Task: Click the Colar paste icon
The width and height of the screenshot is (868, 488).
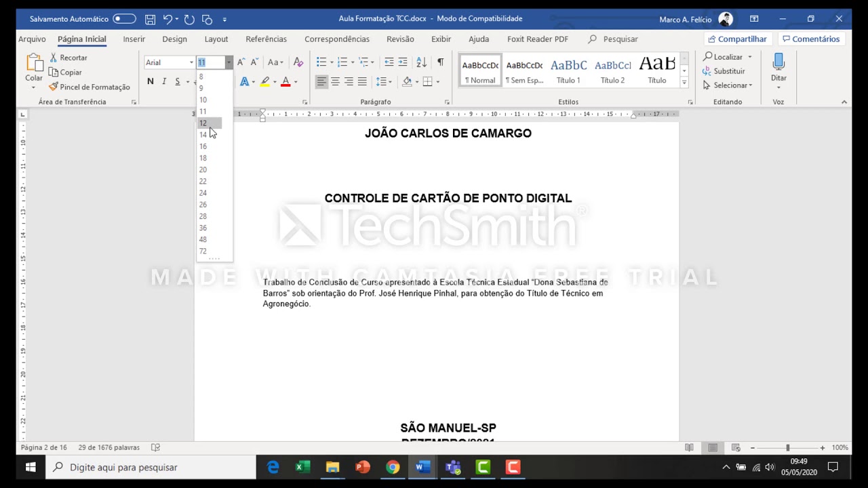Action: 34,63
